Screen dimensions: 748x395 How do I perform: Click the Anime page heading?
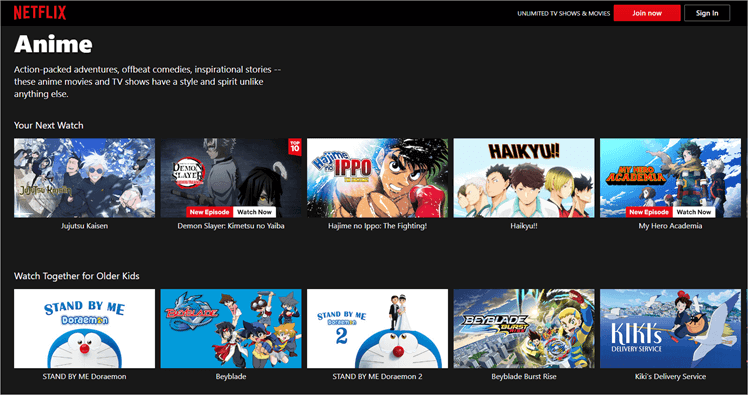point(53,44)
